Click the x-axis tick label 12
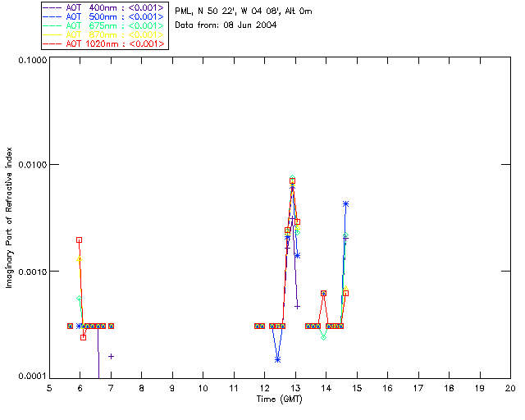 tap(264, 388)
